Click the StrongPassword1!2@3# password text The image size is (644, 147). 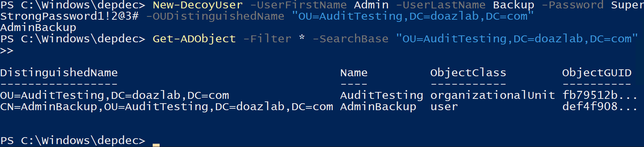coord(69,16)
